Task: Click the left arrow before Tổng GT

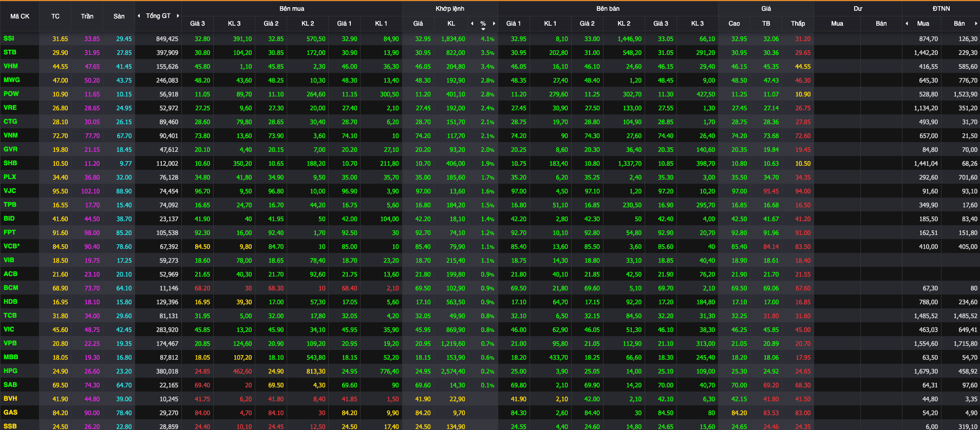Action: point(139,16)
